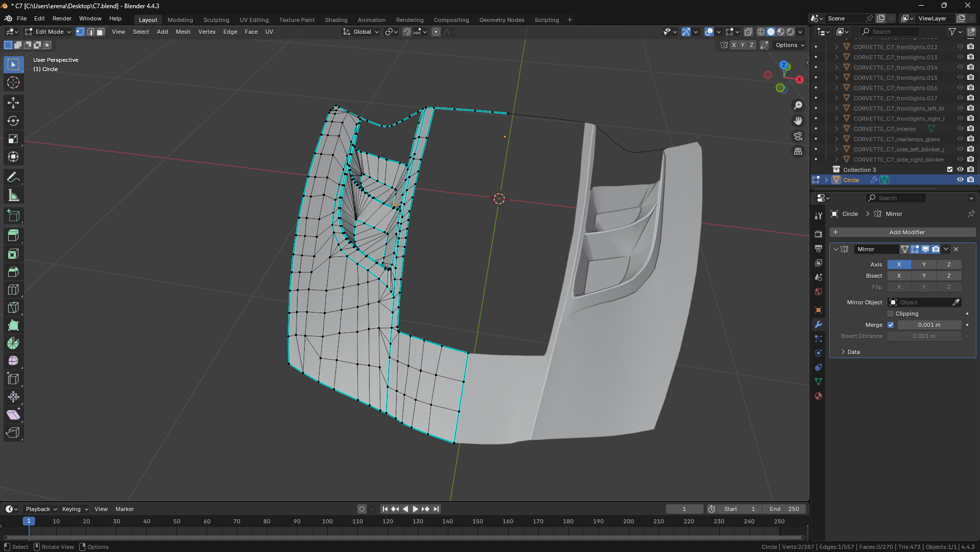This screenshot has width=980, height=552.
Task: Enable the Clipping checkbox in Mirror modifier
Action: tap(891, 314)
